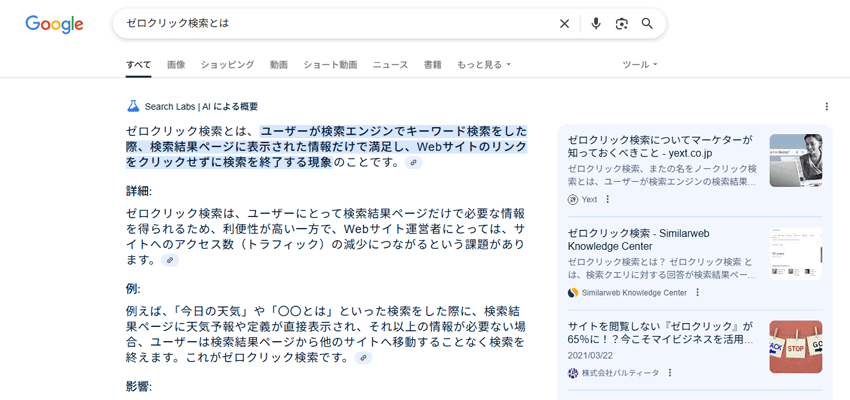
Task: Switch to 画像 tab
Action: tap(176, 64)
